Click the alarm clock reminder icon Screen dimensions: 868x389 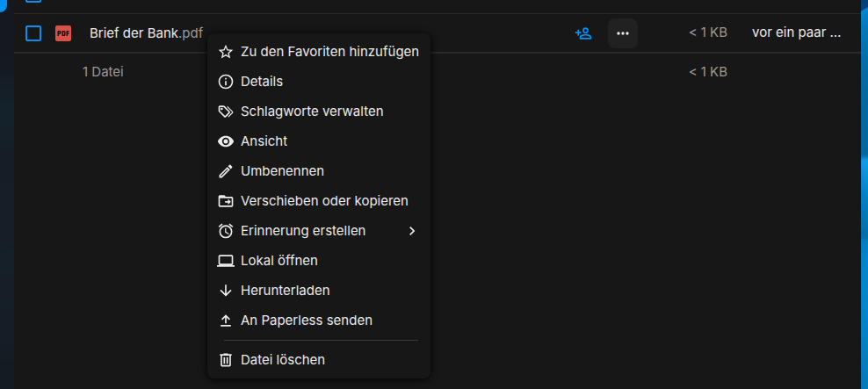click(225, 231)
